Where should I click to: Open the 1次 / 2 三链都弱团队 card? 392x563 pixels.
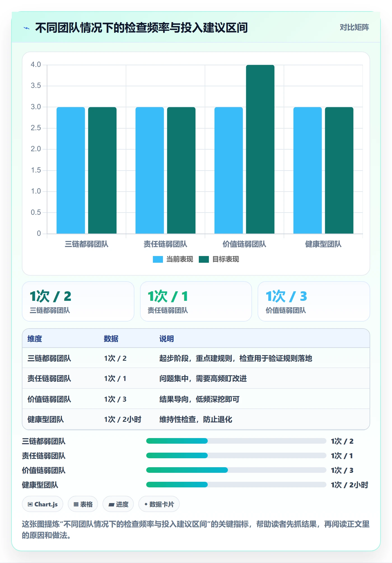tap(78, 301)
